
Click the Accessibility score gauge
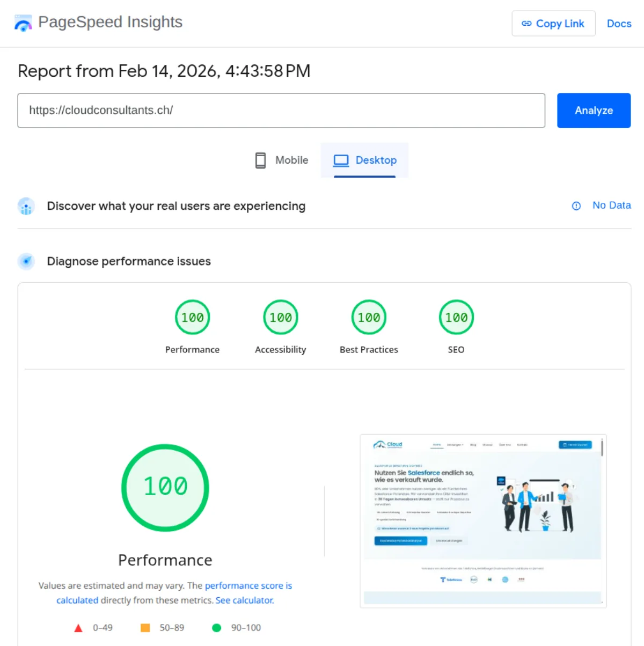tap(280, 317)
